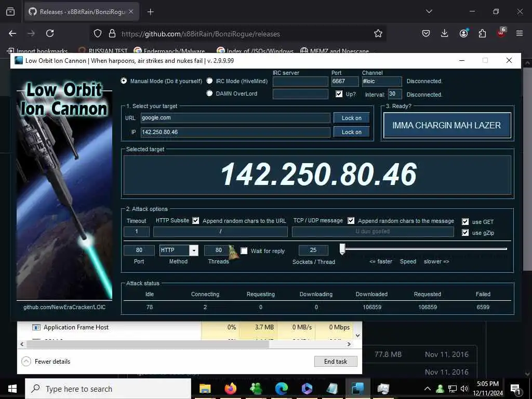Click the LOIC title bar application icon
Viewport: 532px width, 399px height.
[x=19, y=60]
